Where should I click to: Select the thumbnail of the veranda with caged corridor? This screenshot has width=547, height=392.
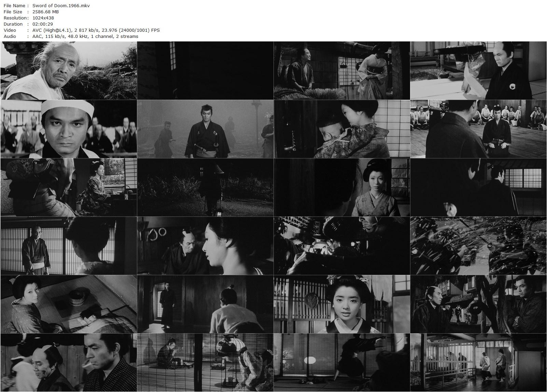click(478, 362)
